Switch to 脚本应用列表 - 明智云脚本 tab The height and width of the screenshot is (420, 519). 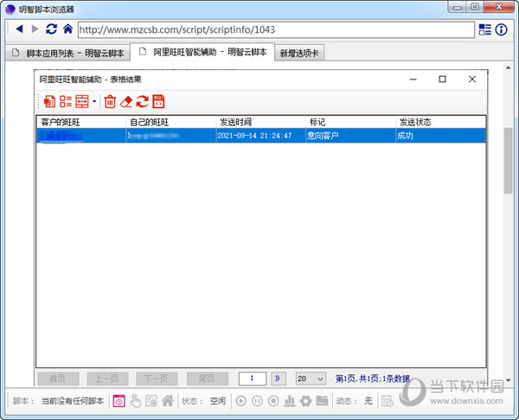67,53
